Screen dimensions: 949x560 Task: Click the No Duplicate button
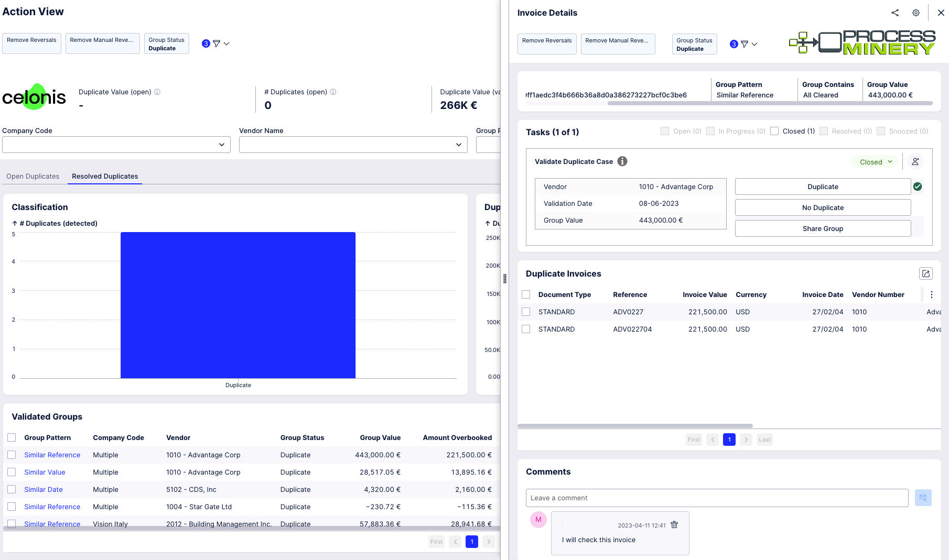[822, 207]
